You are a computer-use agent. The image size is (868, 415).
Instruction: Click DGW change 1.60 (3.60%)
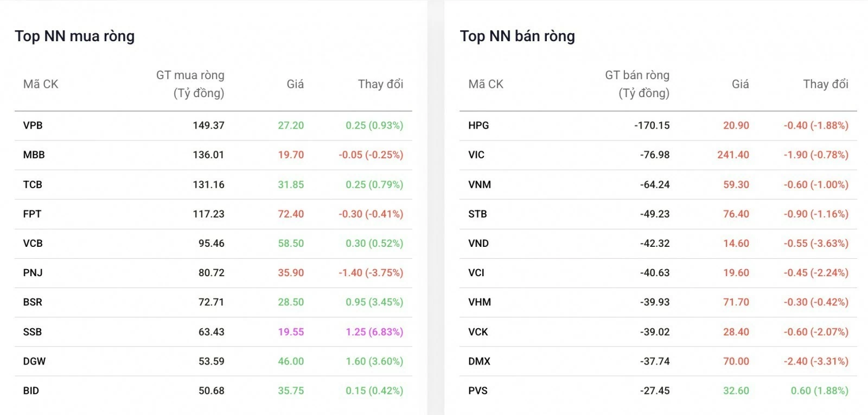click(x=374, y=361)
